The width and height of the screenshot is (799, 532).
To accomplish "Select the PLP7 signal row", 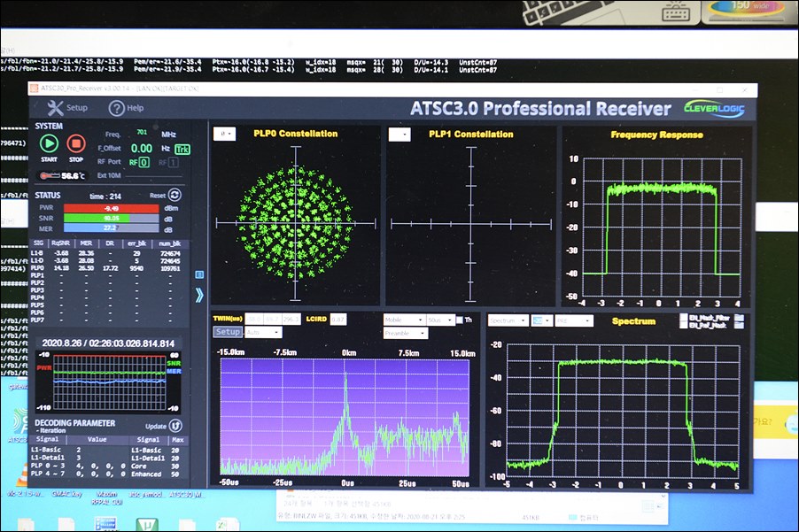I will pyautogui.click(x=106, y=320).
